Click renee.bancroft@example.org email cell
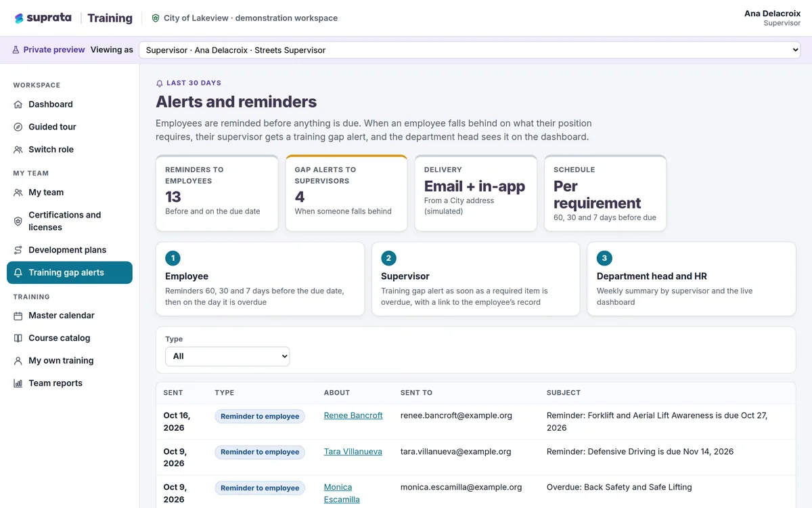Screen dimensions: 812x508 [x=456, y=415]
